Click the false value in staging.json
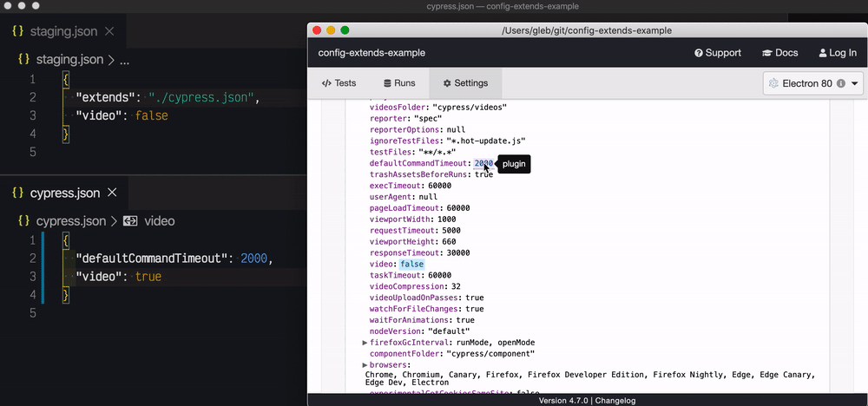The image size is (868, 406). 152,115
